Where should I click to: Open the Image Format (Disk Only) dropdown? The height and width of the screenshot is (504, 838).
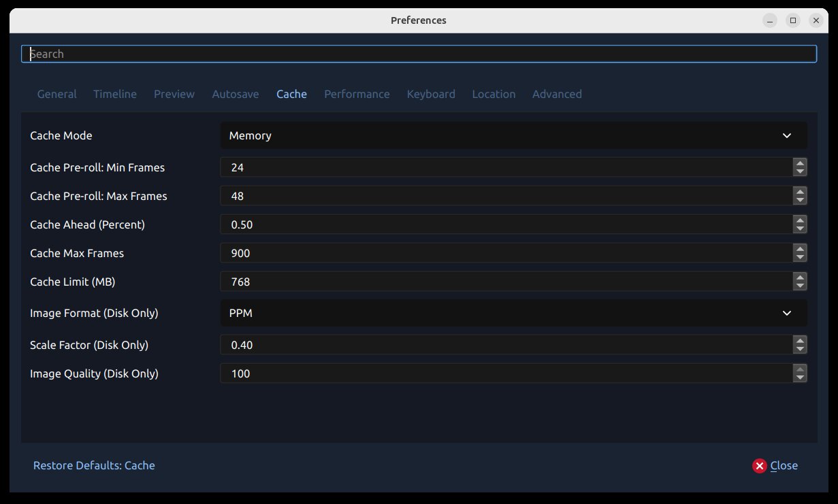[513, 313]
